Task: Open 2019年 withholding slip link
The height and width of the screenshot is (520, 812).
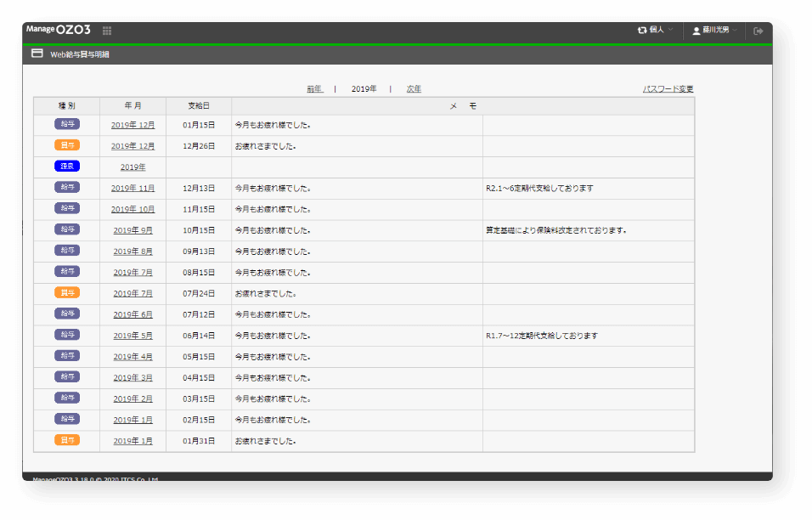Action: pyautogui.click(x=133, y=167)
